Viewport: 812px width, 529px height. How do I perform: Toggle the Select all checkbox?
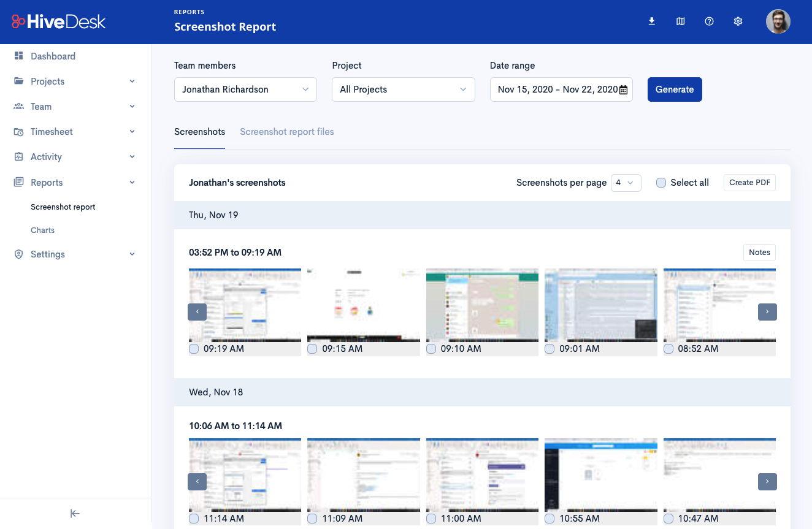(661, 183)
